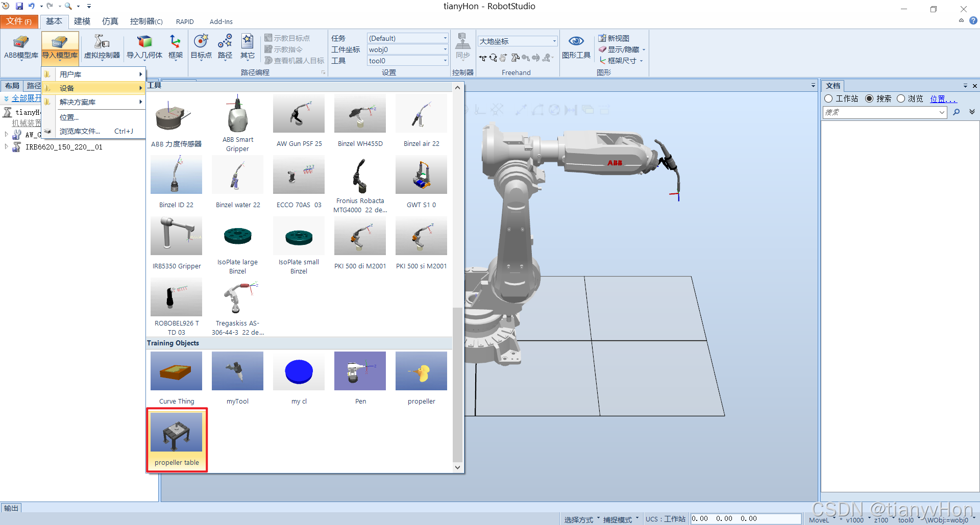Select the 搜索 radio button
Viewport: 980px width, 525px height.
click(x=869, y=98)
